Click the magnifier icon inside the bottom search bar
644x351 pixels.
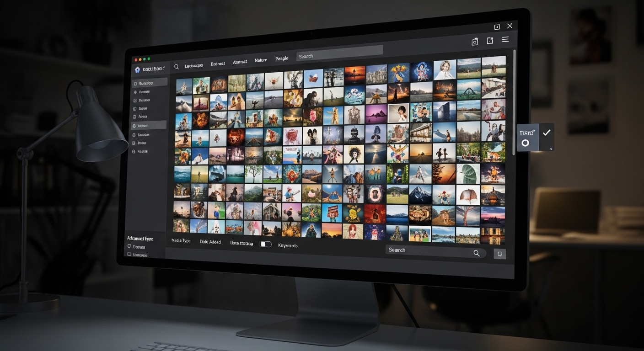click(x=477, y=253)
